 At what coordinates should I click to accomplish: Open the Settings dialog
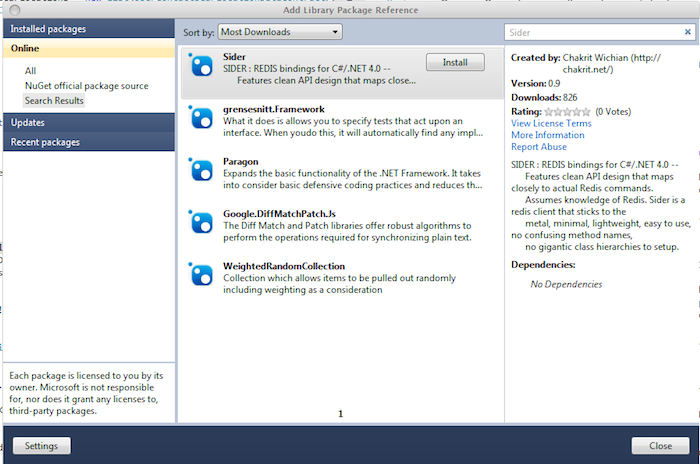click(42, 446)
